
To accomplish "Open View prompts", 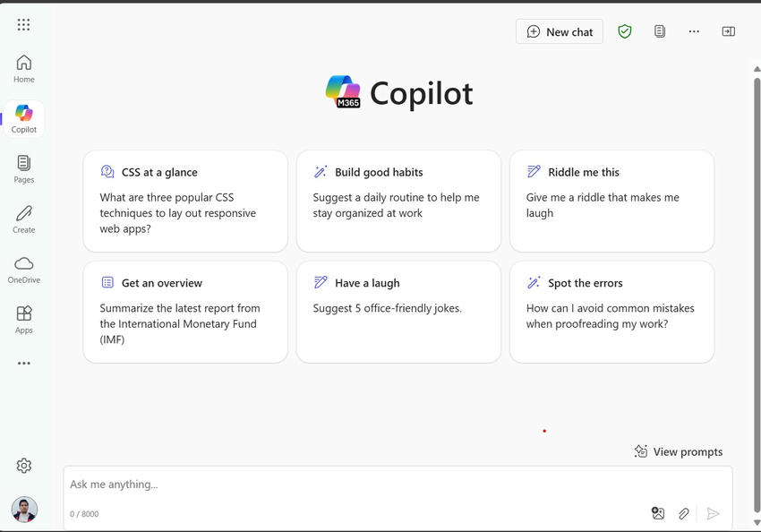I will (679, 451).
